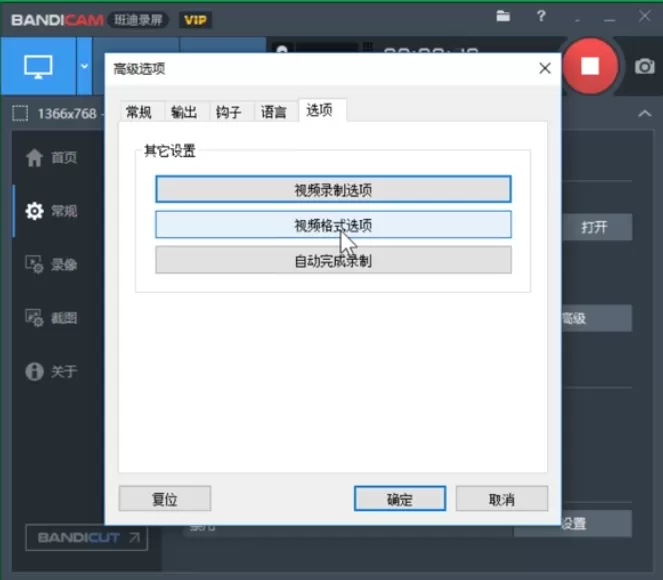Click the 视频格式选项 button
The image size is (663, 580).
(333, 225)
